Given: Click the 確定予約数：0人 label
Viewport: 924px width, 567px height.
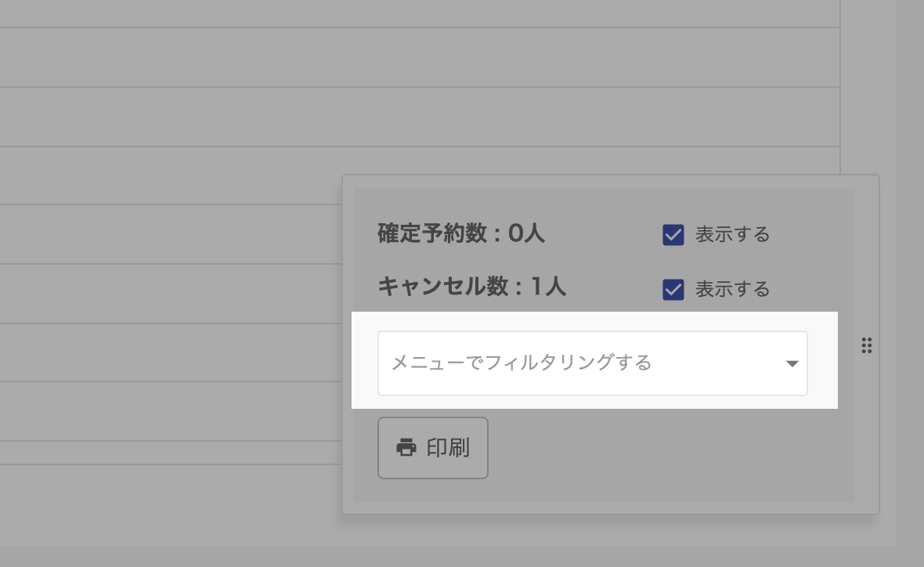Looking at the screenshot, I should pyautogui.click(x=460, y=233).
